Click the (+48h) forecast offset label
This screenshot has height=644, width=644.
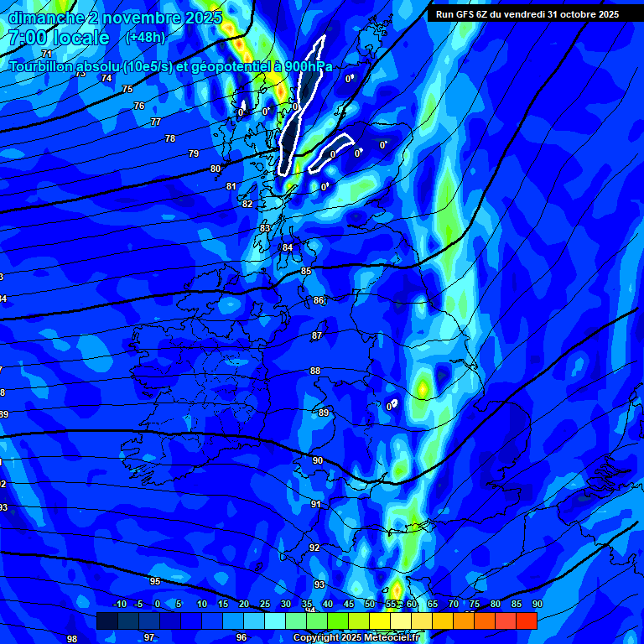(145, 38)
